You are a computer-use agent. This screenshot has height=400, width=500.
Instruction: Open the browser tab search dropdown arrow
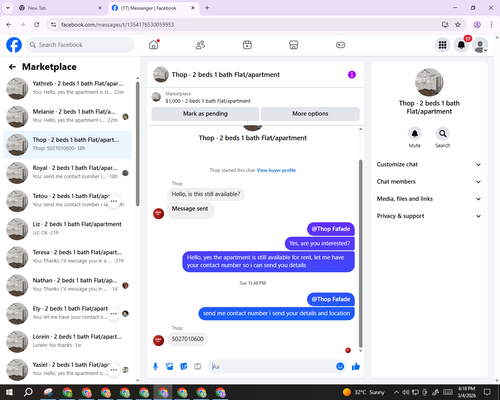(x=8, y=8)
